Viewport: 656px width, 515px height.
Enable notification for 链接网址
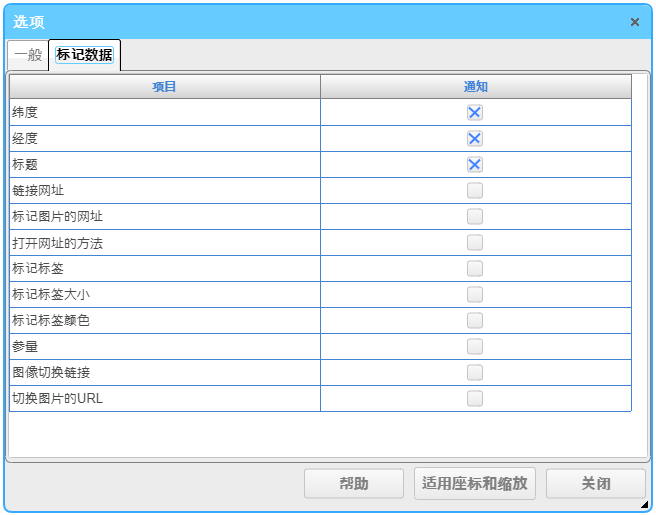pyautogui.click(x=475, y=190)
